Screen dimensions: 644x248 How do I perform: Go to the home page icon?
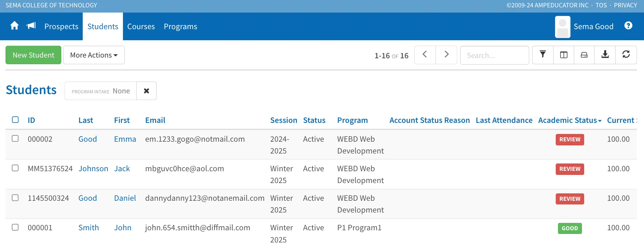[x=14, y=26]
